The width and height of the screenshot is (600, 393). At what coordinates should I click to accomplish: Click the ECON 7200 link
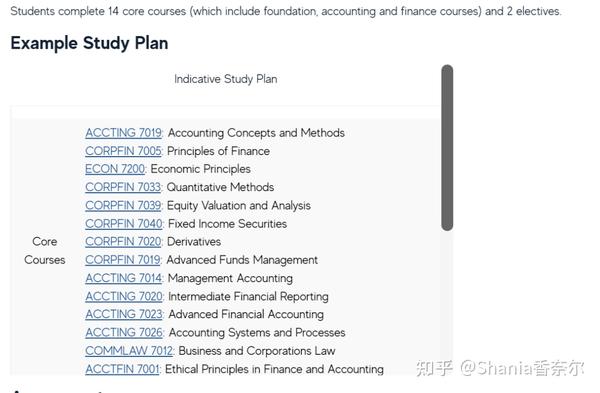pyautogui.click(x=115, y=169)
